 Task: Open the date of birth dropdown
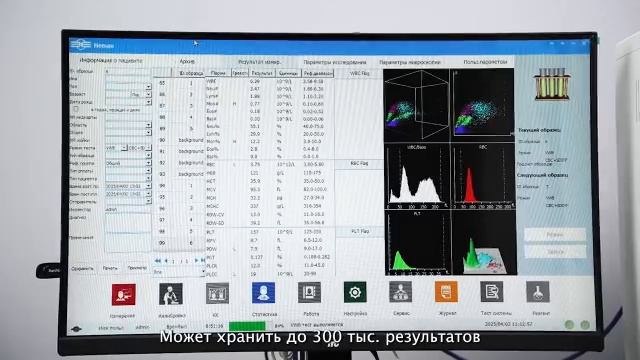click(149, 102)
